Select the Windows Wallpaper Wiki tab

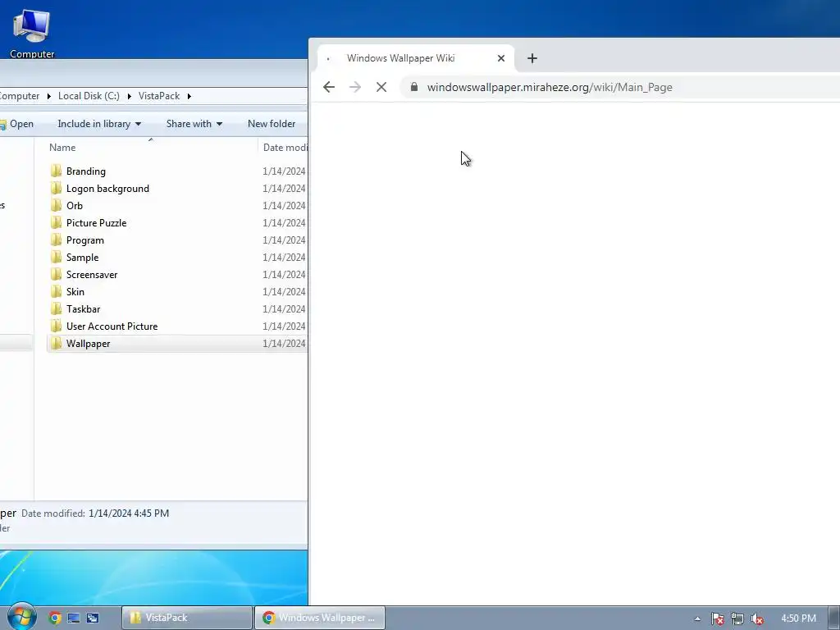pyautogui.click(x=416, y=58)
